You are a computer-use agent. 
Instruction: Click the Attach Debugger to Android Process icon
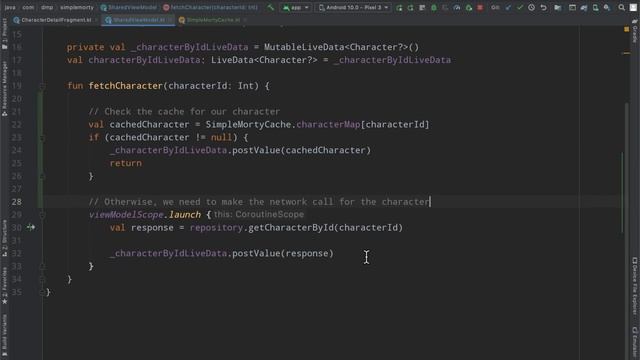coord(469,7)
